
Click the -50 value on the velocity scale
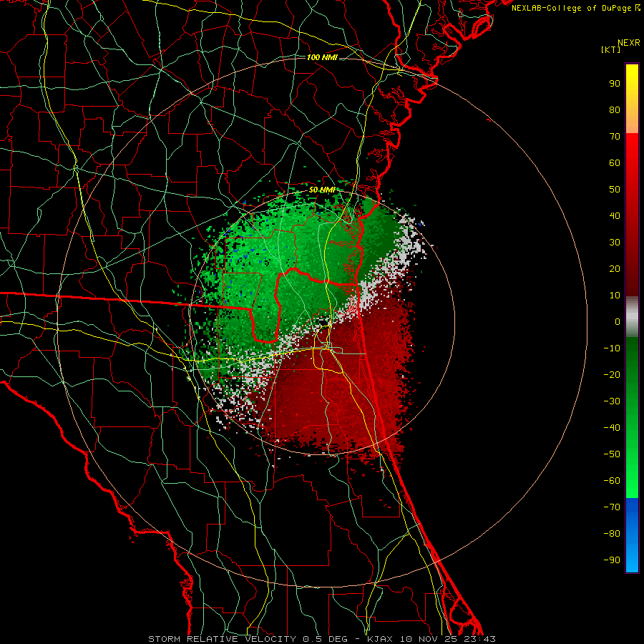click(612, 454)
